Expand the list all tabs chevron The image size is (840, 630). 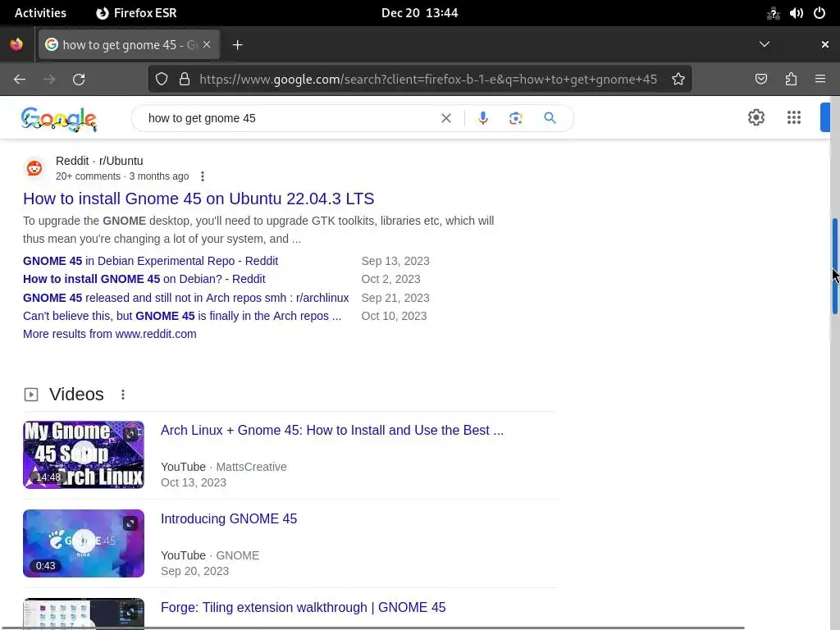(x=765, y=44)
